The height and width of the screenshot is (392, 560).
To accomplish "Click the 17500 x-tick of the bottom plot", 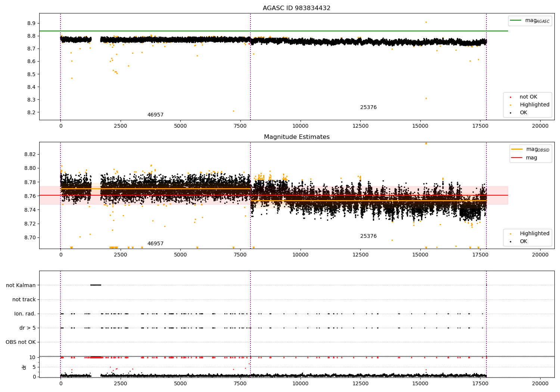I will point(480,383).
